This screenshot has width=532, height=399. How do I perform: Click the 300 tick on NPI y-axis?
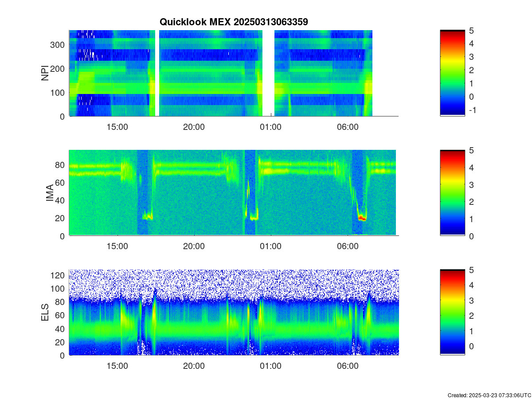58,45
